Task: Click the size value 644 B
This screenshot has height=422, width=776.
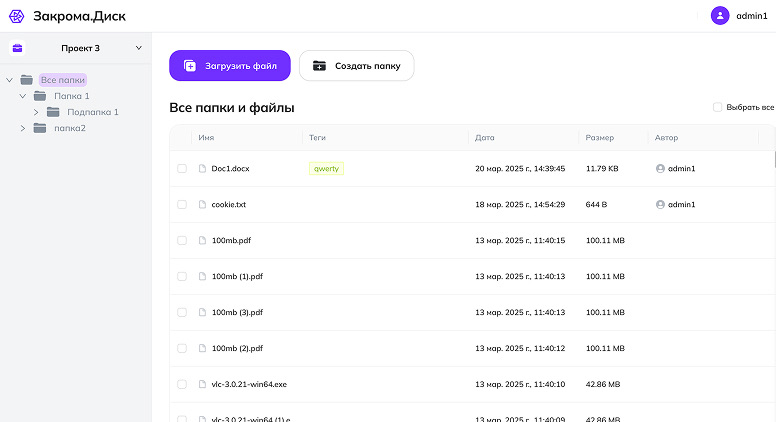Action: click(x=596, y=204)
